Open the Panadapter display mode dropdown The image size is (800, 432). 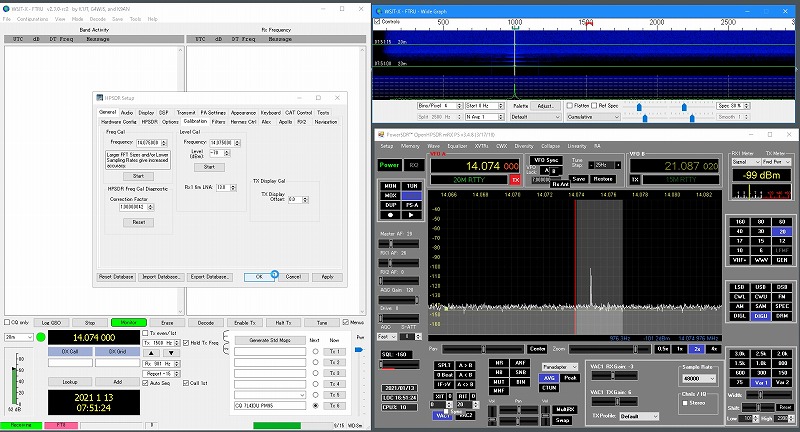[560, 367]
